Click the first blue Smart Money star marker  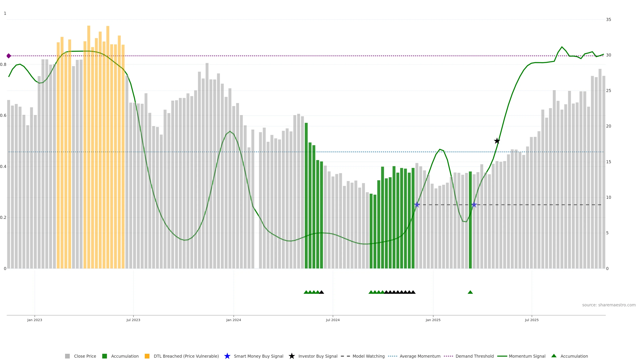pyautogui.click(x=417, y=205)
